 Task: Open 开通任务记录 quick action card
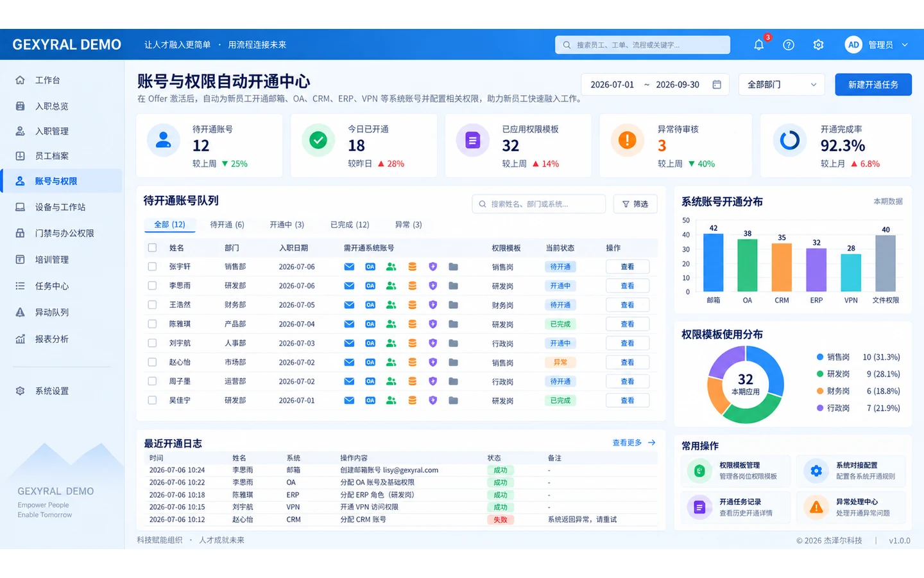pos(735,507)
